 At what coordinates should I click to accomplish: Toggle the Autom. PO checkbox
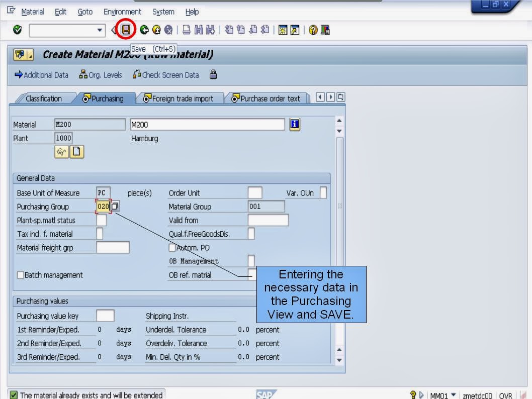click(172, 247)
